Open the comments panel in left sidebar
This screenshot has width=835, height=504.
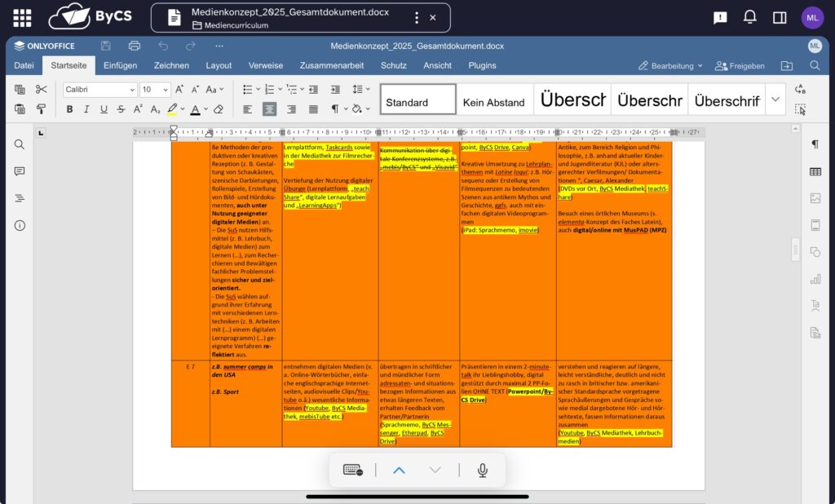click(x=20, y=171)
